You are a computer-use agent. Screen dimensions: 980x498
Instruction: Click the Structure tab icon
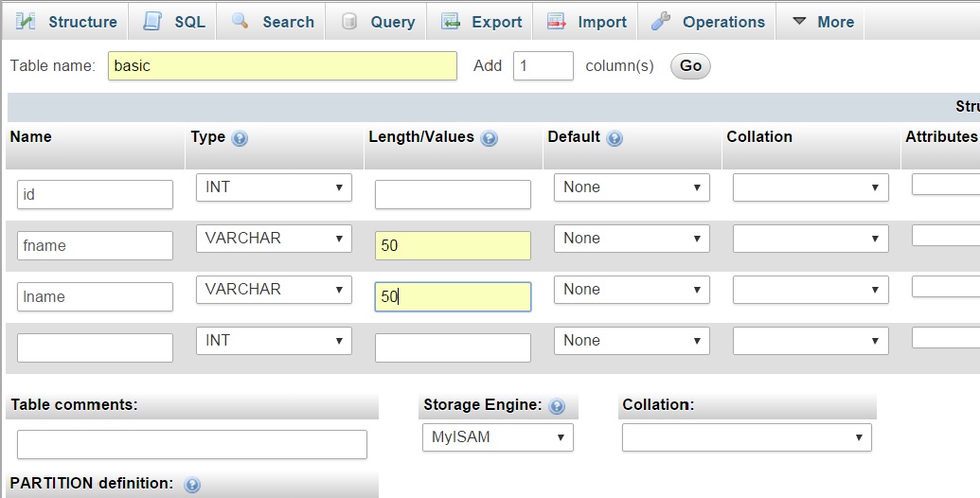[x=26, y=21]
